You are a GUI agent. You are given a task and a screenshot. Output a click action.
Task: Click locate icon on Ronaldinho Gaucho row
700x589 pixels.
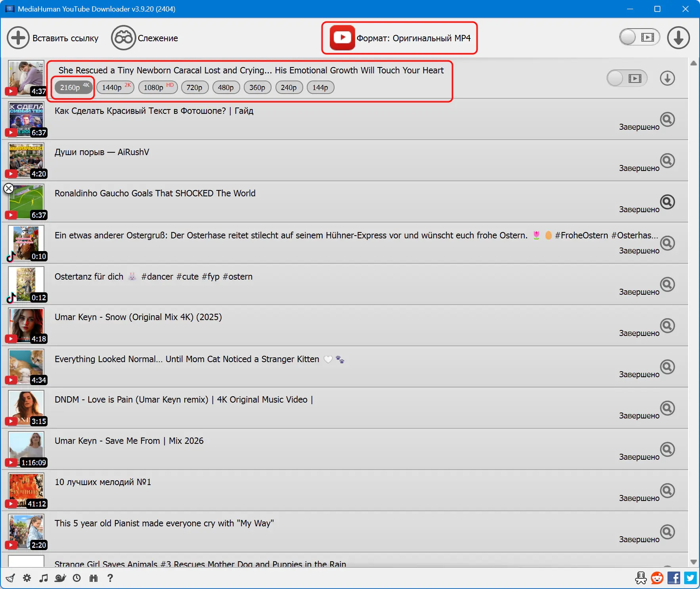coord(667,202)
